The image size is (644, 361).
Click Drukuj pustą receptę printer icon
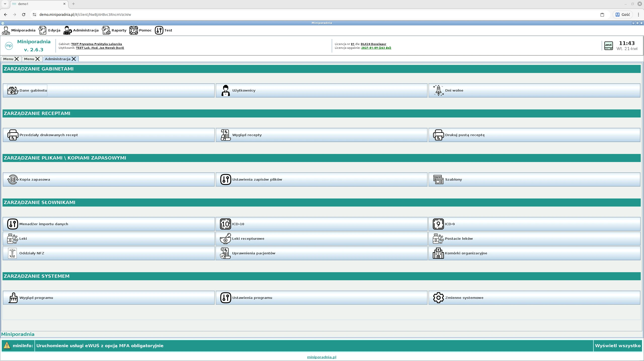point(438,135)
